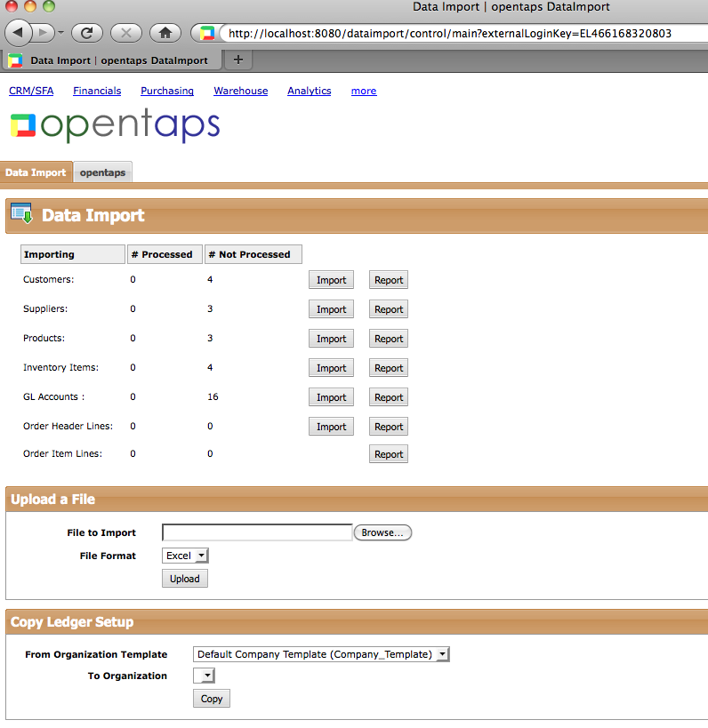708x728 pixels.
Task: Click the URL address field
Action: 464,34
